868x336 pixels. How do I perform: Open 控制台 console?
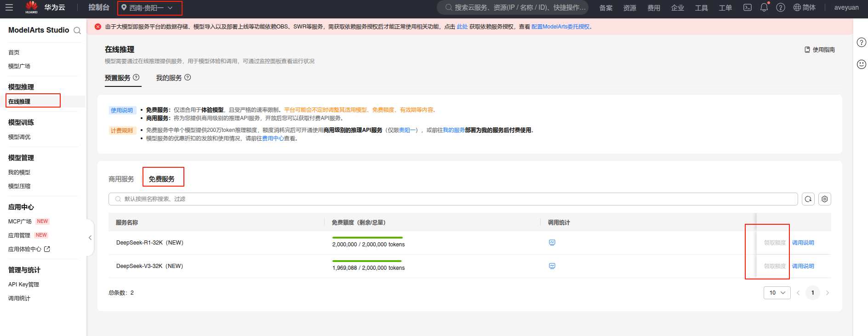coord(99,7)
